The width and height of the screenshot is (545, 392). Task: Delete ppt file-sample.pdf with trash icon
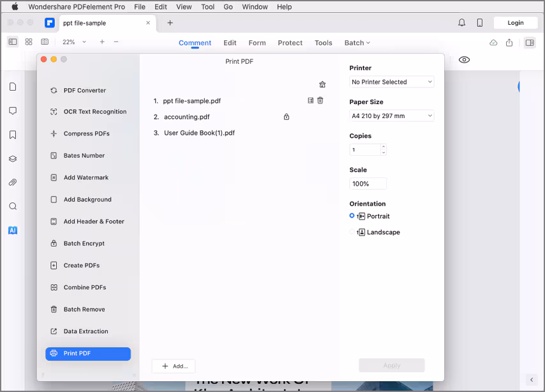coord(320,100)
